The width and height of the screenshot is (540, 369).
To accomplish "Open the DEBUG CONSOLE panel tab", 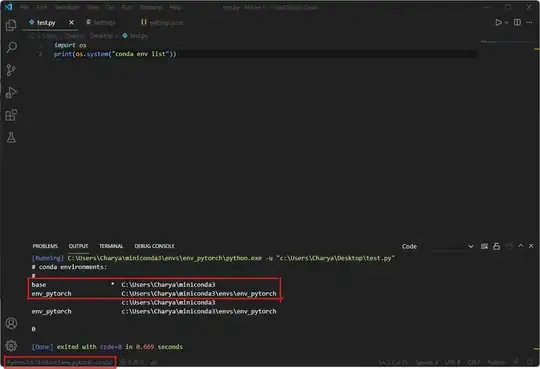I will 154,246.
